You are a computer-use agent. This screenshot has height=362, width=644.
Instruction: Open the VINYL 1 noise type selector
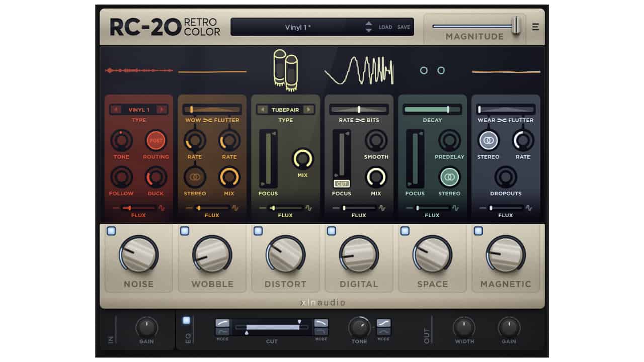click(x=139, y=110)
